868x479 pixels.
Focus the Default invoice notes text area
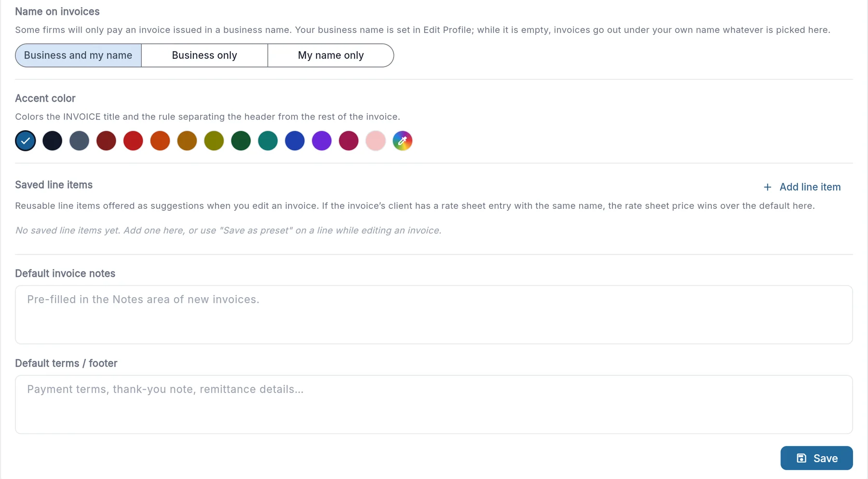434,315
